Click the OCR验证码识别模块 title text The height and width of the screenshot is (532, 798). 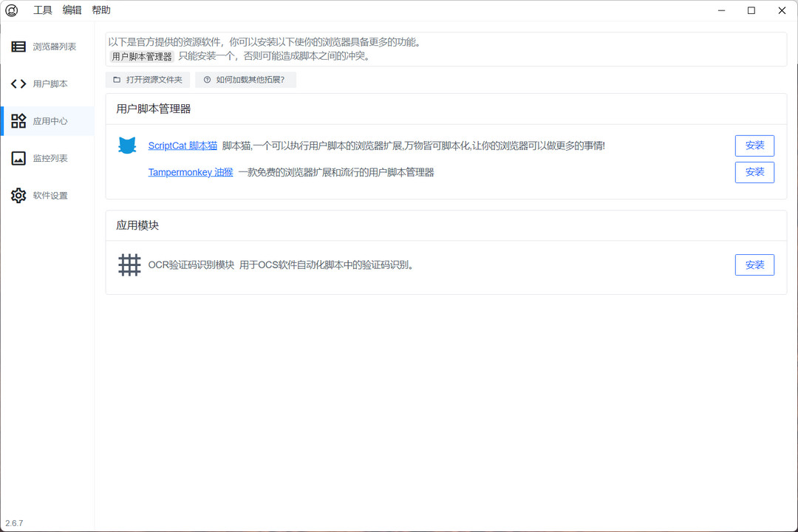click(191, 265)
